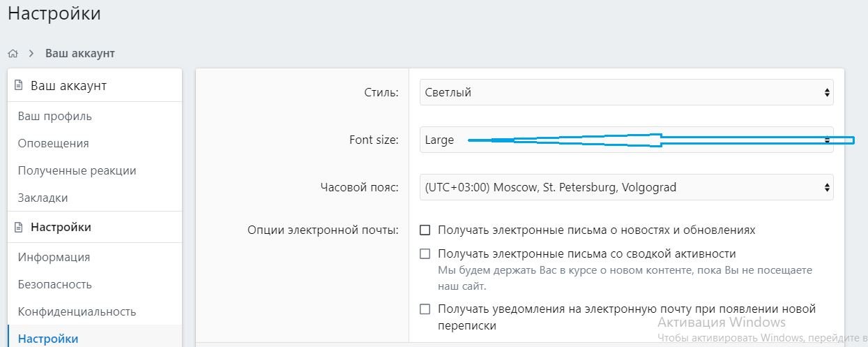Toggle activity summary emails checkbox

tap(425, 253)
